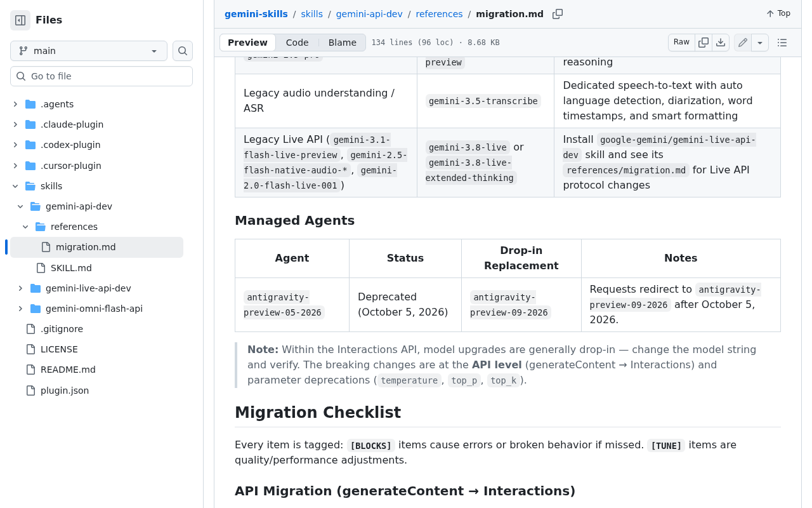
Task: Open README.md in the file tree
Action: (68, 370)
